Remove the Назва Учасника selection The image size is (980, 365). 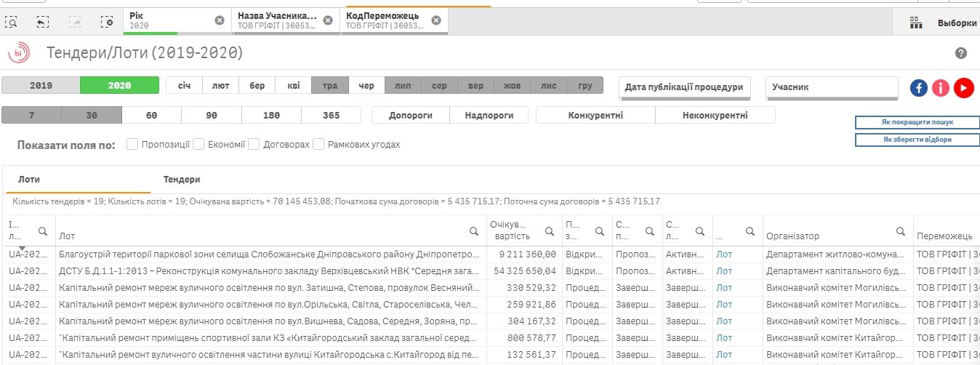(x=328, y=20)
